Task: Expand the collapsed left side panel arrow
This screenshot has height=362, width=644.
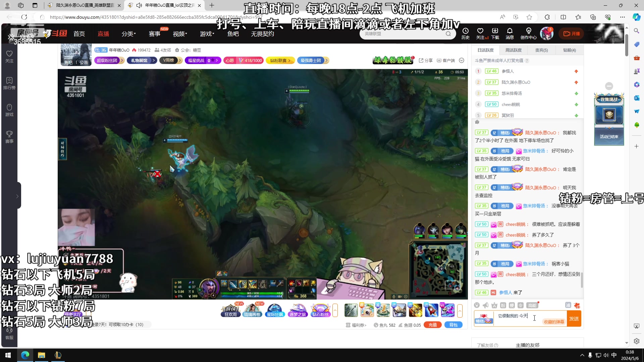Action: [17, 196]
